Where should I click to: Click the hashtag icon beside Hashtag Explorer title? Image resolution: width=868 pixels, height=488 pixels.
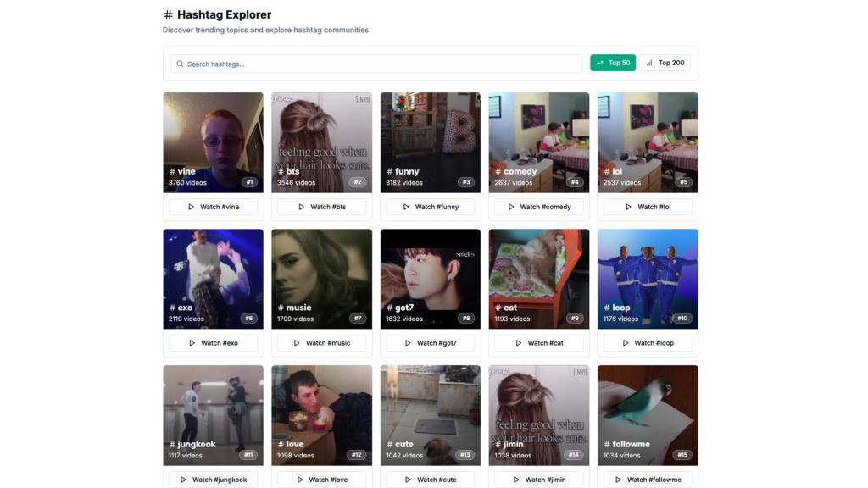[x=168, y=14]
